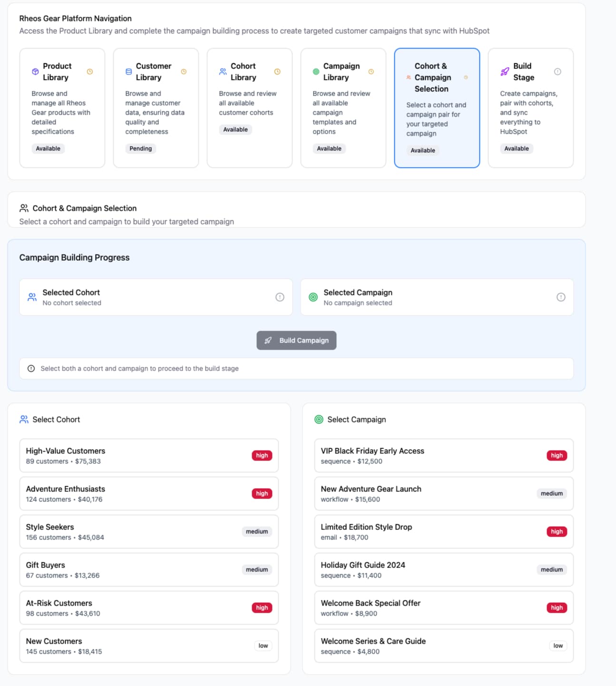
Task: Select the High-Value Customers cohort
Action: point(148,455)
